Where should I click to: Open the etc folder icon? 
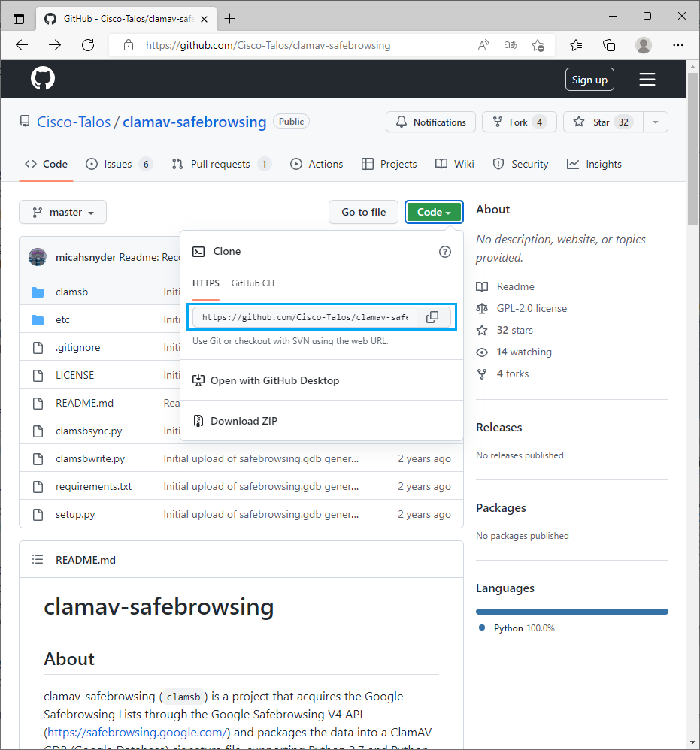point(38,319)
